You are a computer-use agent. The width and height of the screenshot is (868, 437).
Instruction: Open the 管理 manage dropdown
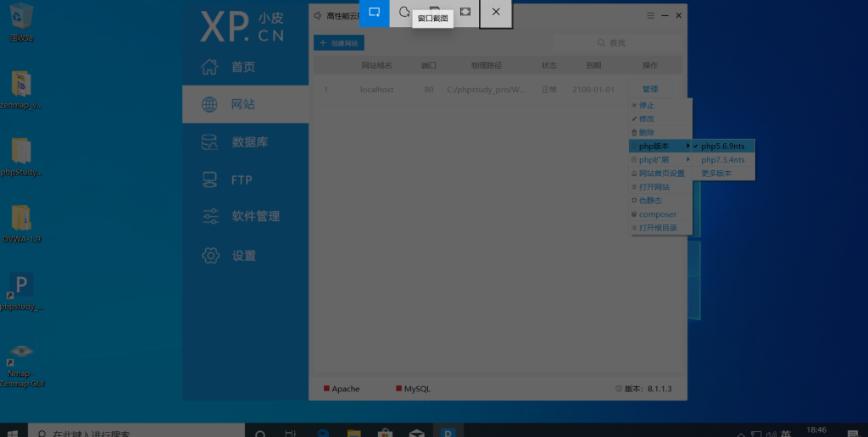(x=649, y=89)
